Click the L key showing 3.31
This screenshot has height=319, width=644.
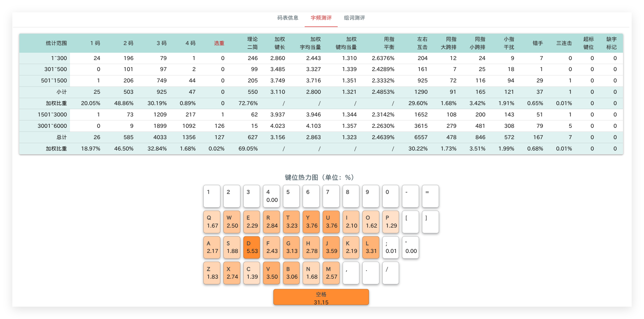click(x=371, y=248)
